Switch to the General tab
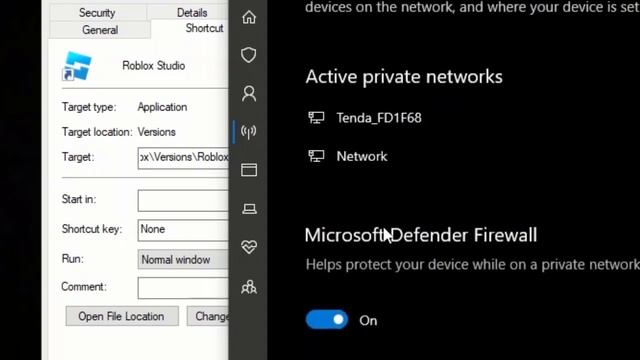 click(100, 30)
